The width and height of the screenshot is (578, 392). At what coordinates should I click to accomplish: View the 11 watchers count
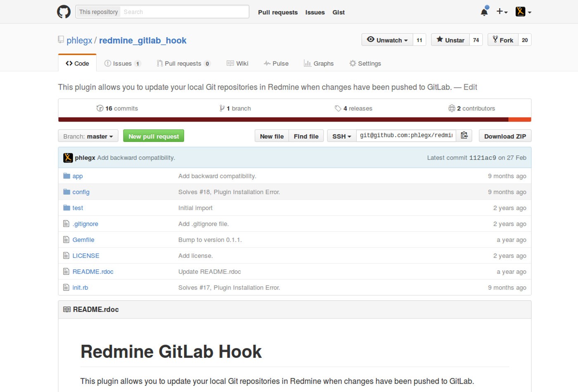(419, 40)
